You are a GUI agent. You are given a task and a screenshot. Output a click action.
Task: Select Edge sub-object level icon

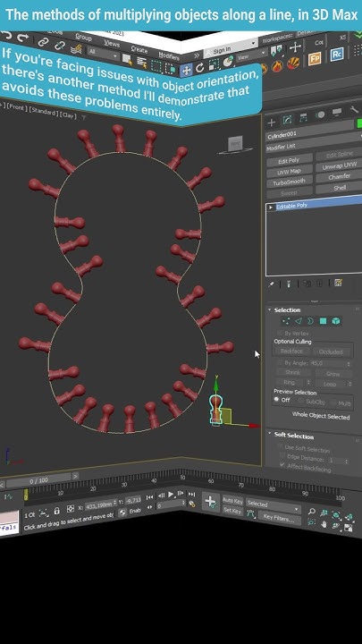pyautogui.click(x=299, y=321)
